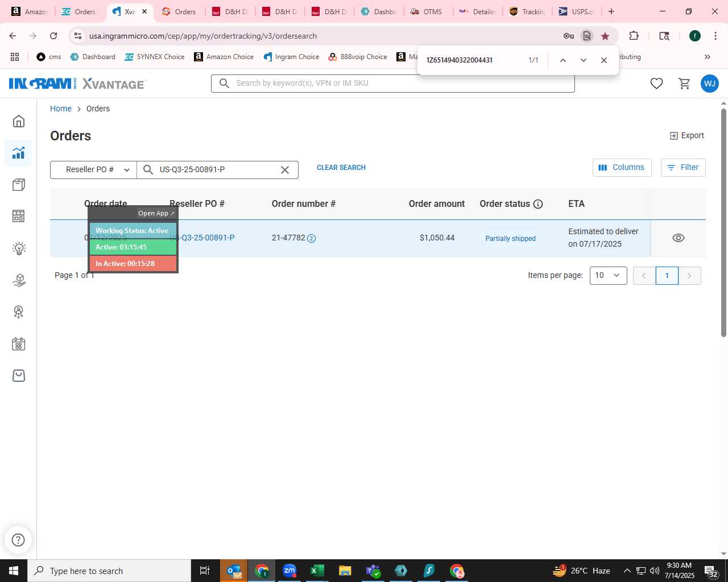728x582 pixels.
Task: Go to the previous results page arrow
Action: (x=644, y=276)
